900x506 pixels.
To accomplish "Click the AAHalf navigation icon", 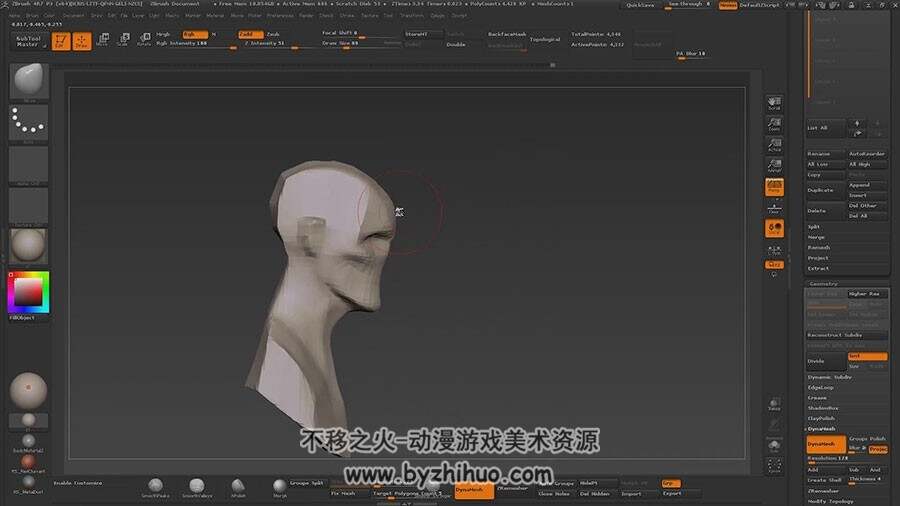I will (774, 165).
